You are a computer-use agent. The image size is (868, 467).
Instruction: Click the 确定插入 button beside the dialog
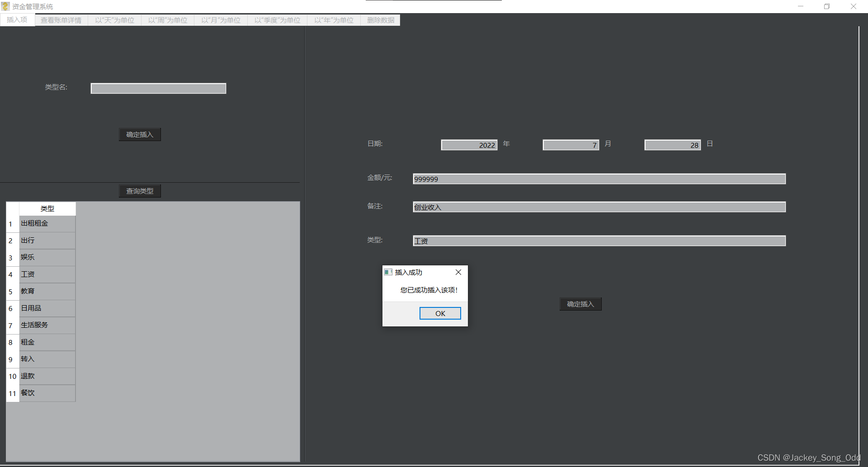pos(580,304)
